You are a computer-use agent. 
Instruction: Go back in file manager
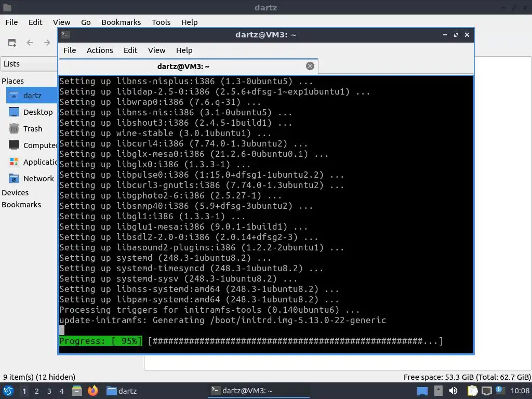[30, 43]
